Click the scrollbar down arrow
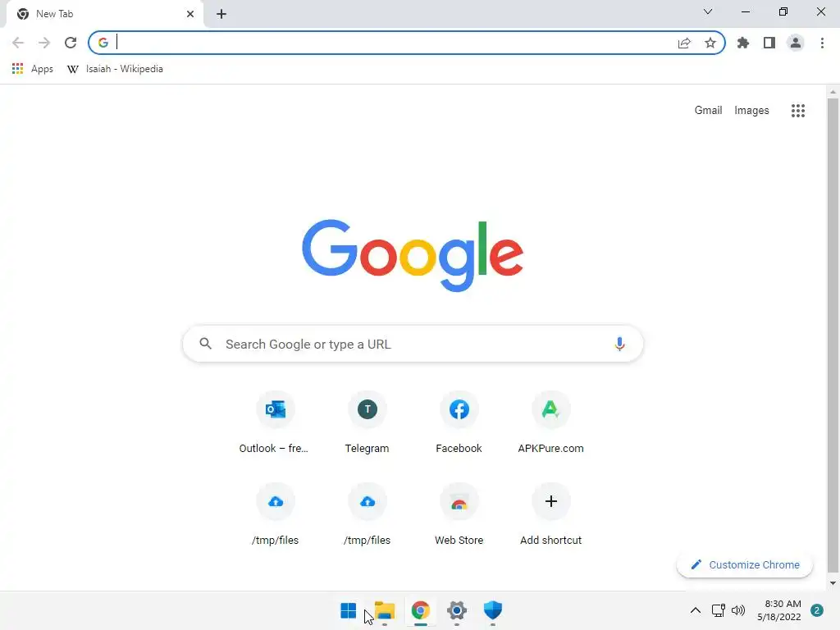This screenshot has width=840, height=630. (x=833, y=583)
